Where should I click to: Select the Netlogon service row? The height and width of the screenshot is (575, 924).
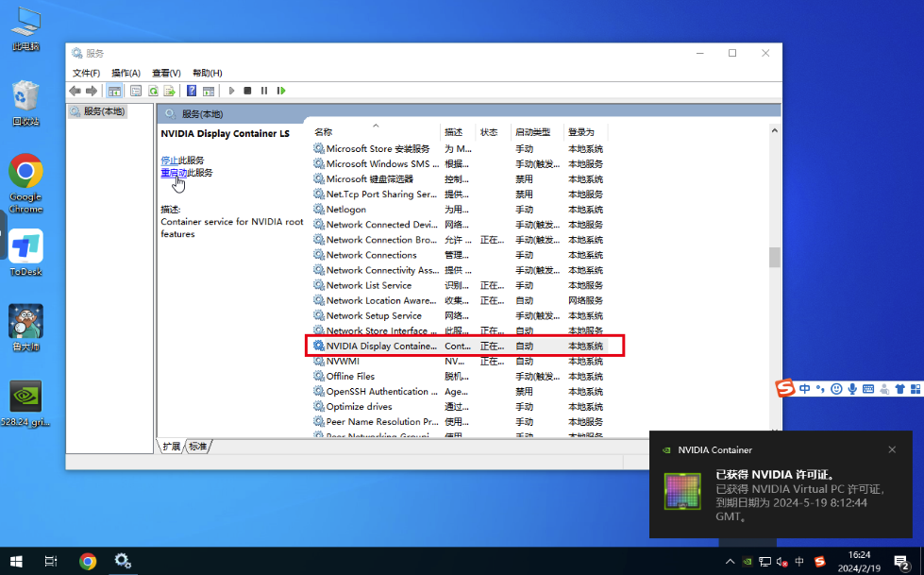tap(460, 210)
